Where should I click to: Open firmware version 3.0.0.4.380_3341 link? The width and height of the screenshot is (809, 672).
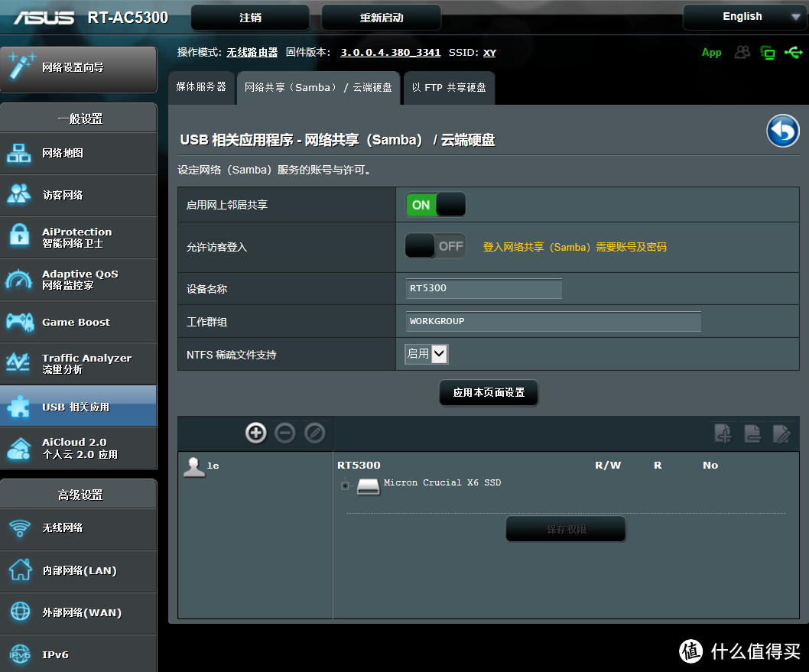point(391,53)
